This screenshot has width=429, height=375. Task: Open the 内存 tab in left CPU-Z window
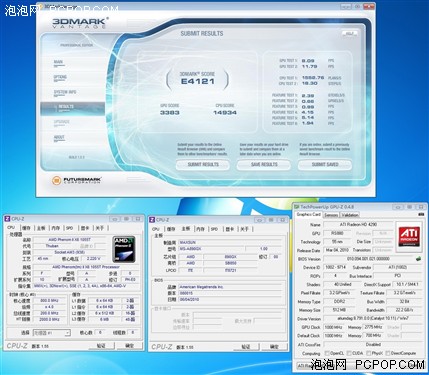pos(56,228)
